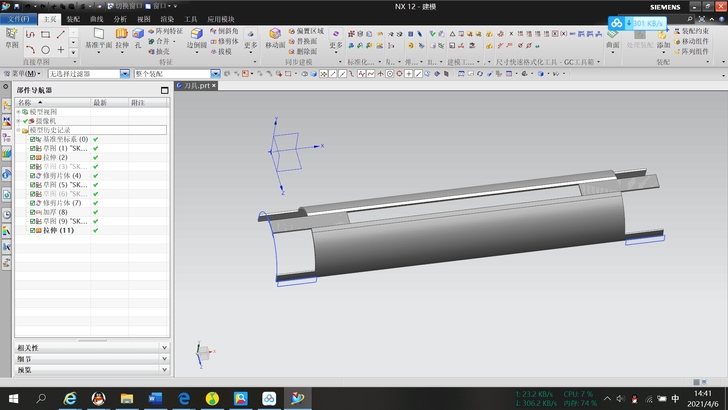Start a sketch with the 草图 icon
Screen dimensions: 728x410
click(11, 38)
